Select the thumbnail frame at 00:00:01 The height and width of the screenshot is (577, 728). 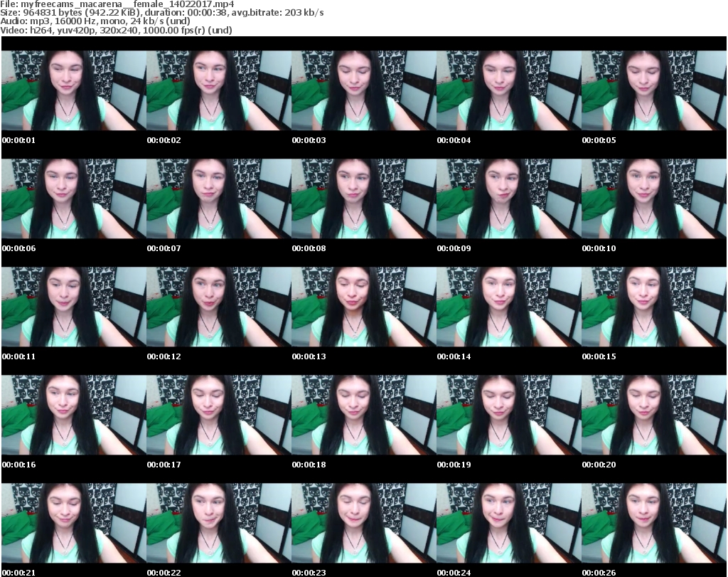pyautogui.click(x=74, y=90)
